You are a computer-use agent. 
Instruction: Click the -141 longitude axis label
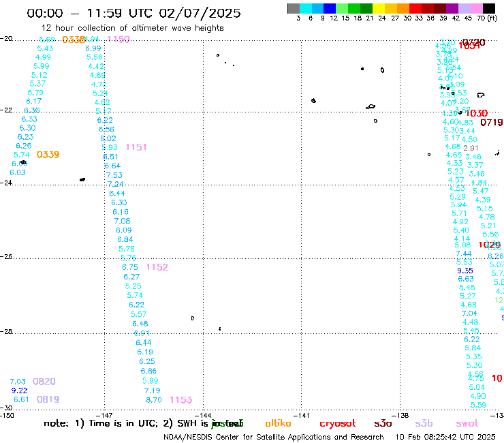click(302, 415)
